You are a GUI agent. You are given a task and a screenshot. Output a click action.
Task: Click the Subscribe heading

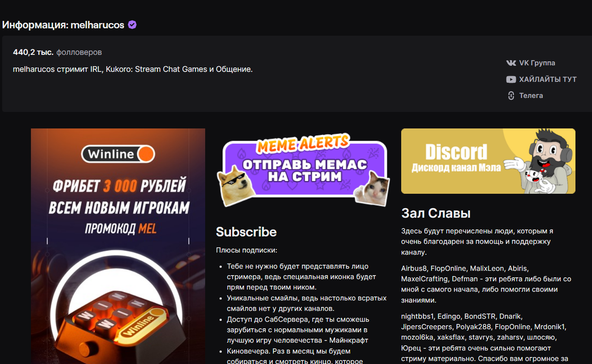point(246,232)
